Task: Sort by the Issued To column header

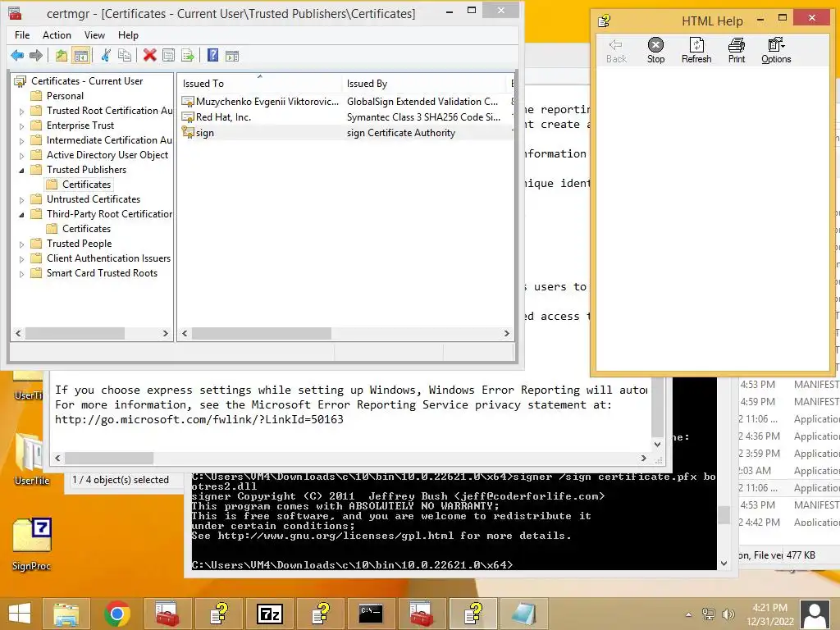Action: [x=259, y=83]
